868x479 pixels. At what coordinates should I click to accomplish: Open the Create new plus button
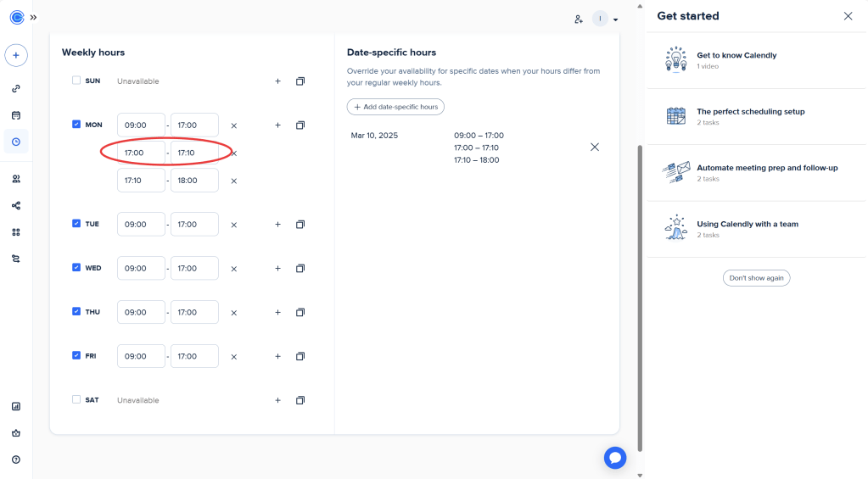pos(16,55)
